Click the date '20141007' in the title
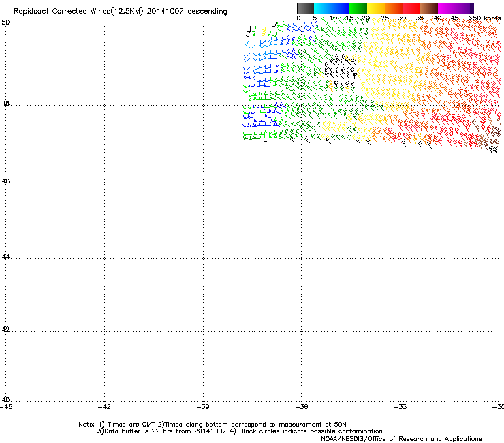504x443 pixels. [x=166, y=12]
